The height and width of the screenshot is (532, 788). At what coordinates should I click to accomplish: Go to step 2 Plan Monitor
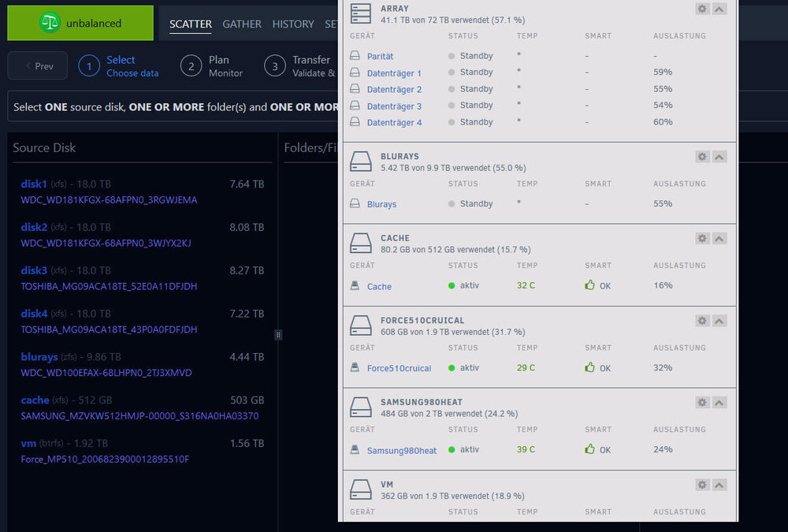(x=211, y=66)
